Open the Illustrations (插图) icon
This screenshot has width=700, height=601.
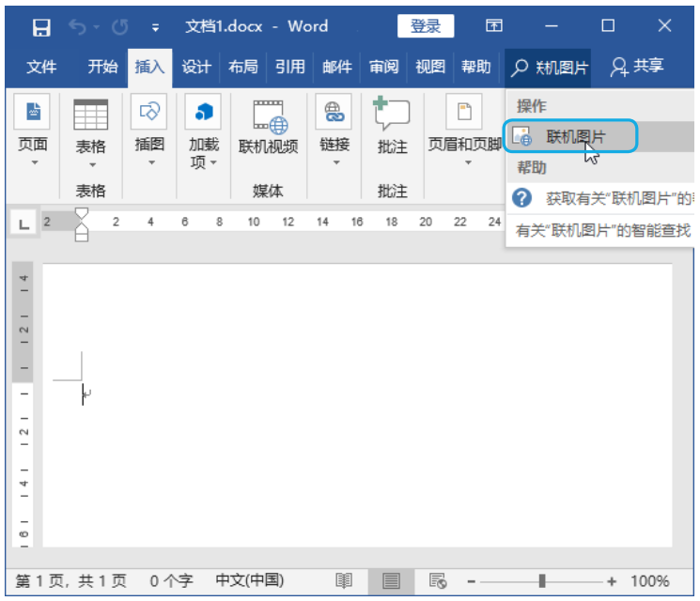pos(149,126)
